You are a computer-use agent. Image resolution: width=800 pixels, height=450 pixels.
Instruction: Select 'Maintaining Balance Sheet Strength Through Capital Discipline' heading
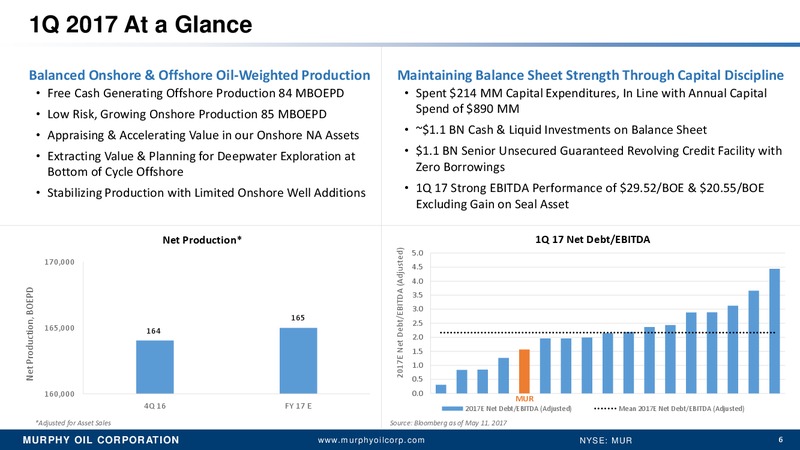pos(590,75)
